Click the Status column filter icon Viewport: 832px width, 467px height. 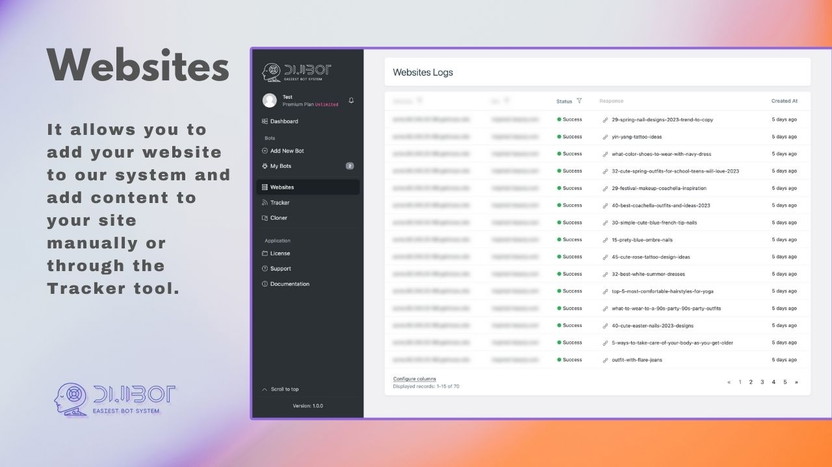(x=579, y=101)
